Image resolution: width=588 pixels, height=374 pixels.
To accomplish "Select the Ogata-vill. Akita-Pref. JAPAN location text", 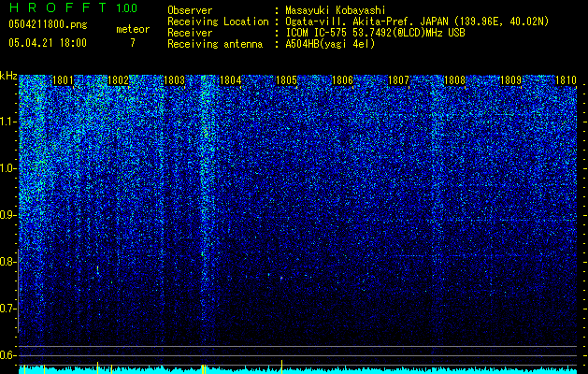I will (417, 22).
